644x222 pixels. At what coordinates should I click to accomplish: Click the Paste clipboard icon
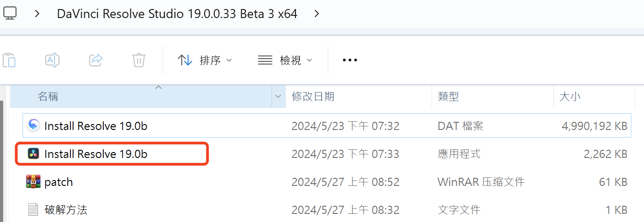[9, 60]
